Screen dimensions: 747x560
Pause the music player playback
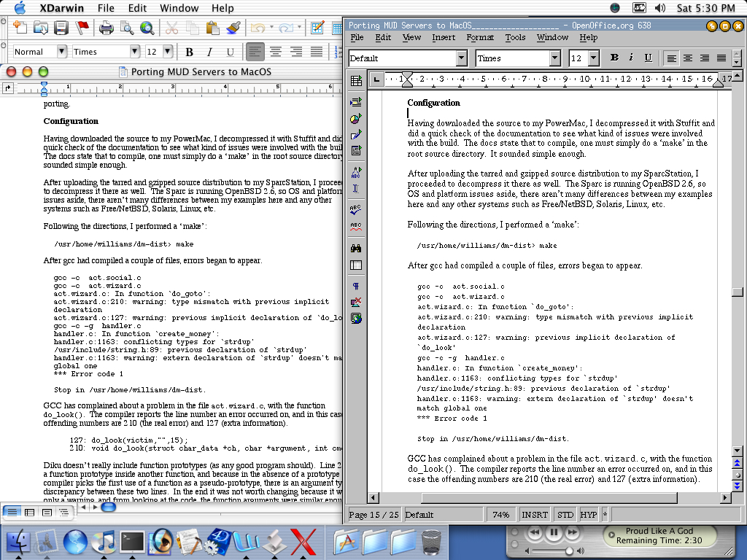pos(553,533)
